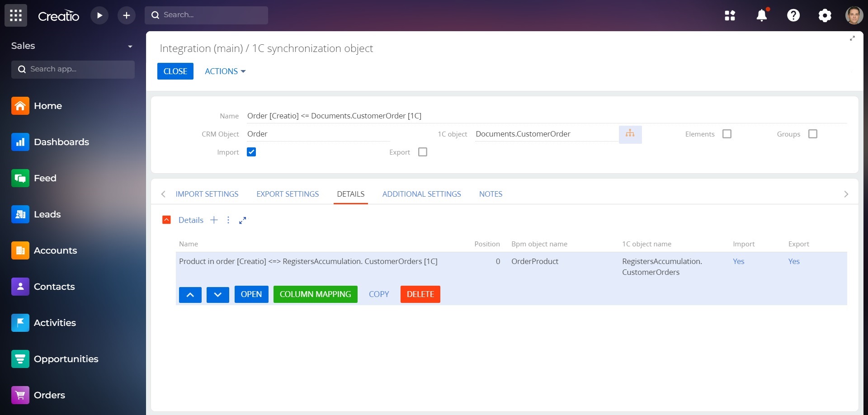Collapse the Details section
Screen dimensions: 868x415
(x=166, y=220)
